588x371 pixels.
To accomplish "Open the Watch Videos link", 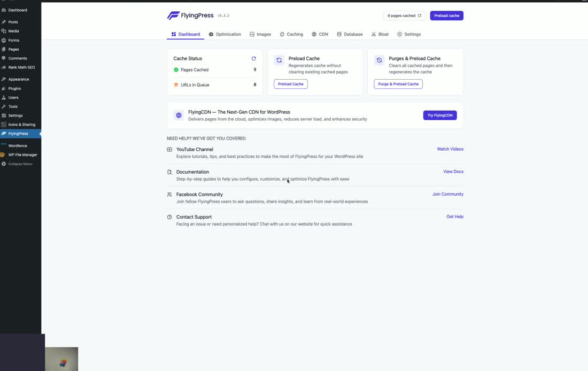I will [x=450, y=149].
